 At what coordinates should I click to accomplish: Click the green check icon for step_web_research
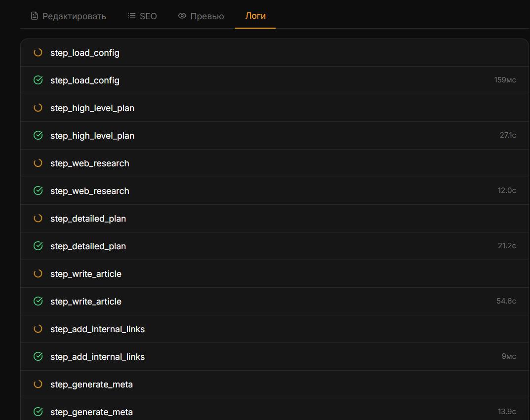point(38,191)
